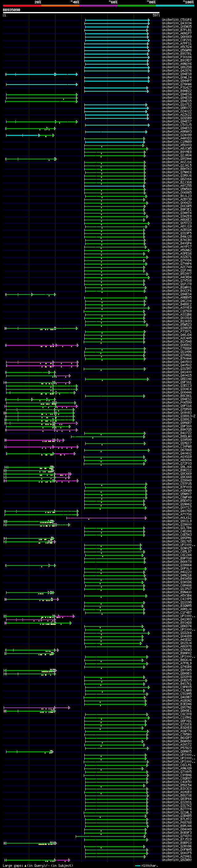
Task: Click the green ~80% identity legend segment
Action: (137, 6)
